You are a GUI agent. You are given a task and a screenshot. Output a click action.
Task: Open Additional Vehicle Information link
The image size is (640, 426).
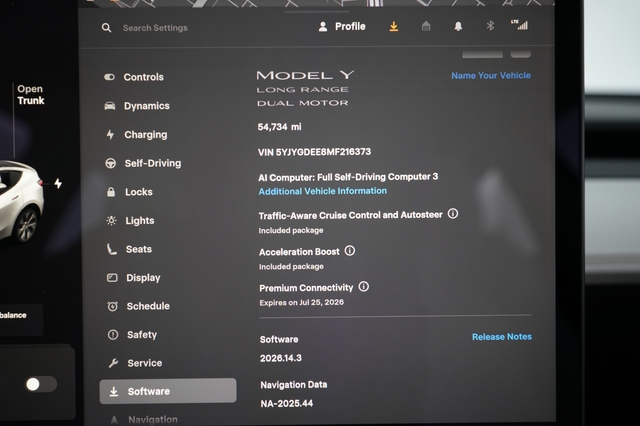click(x=322, y=191)
